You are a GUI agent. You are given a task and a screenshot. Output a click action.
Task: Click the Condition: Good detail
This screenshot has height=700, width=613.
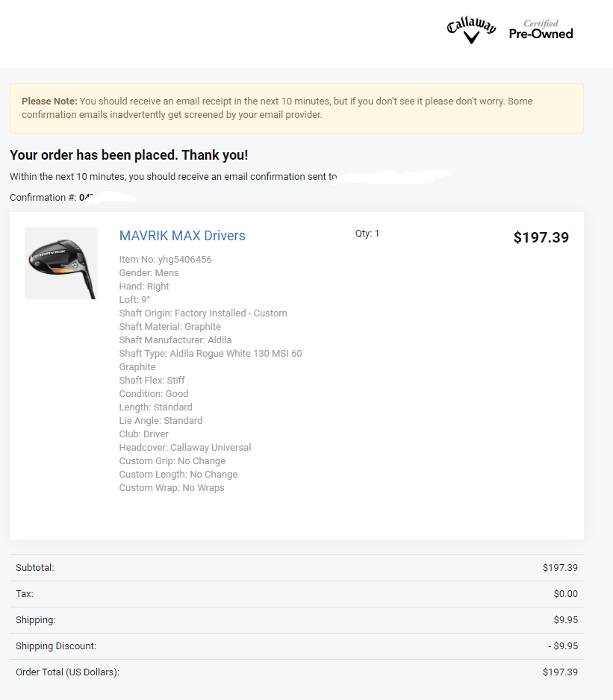[154, 394]
